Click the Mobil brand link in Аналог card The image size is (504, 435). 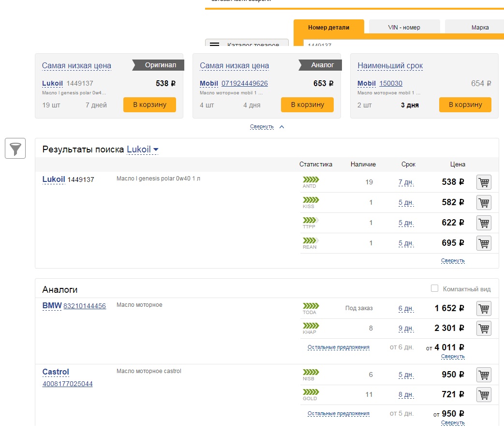[x=209, y=84]
